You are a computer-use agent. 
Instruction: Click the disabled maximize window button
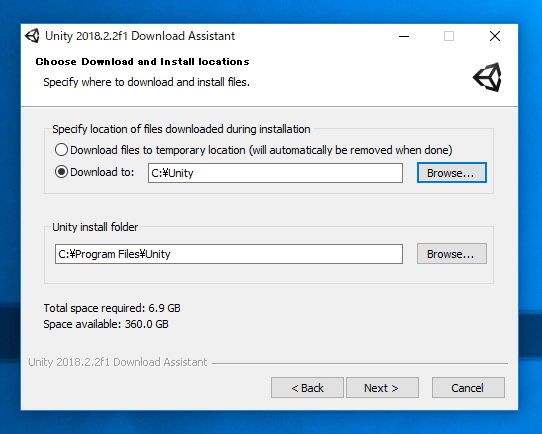(x=449, y=36)
